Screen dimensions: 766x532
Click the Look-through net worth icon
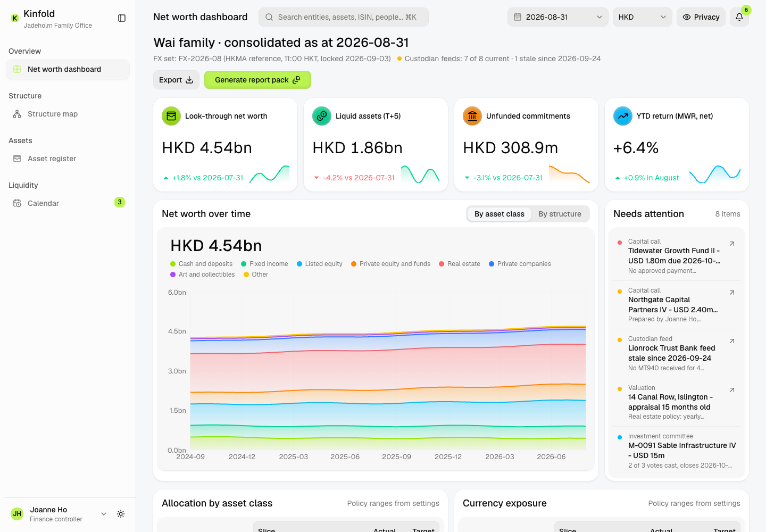click(x=171, y=116)
